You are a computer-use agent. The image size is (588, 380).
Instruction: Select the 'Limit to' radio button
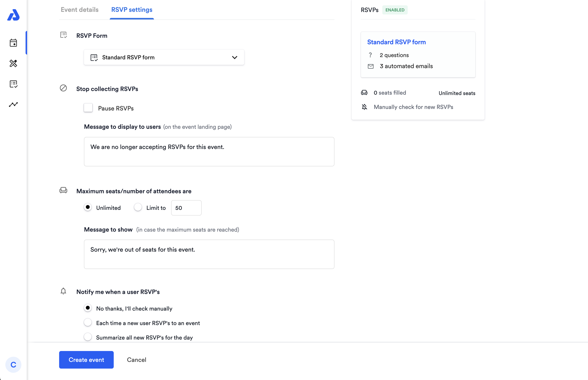pos(138,207)
